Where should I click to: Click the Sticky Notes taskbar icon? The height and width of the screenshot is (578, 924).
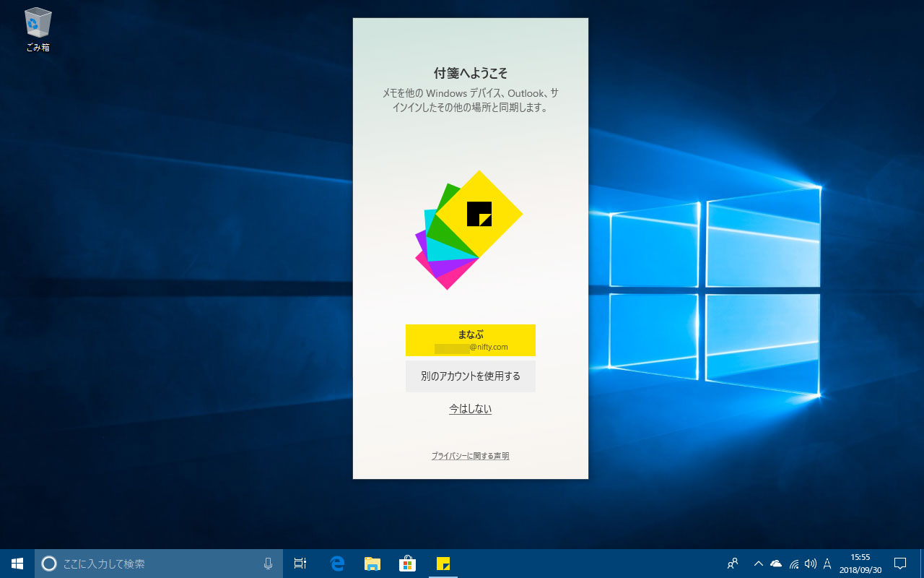click(x=443, y=564)
